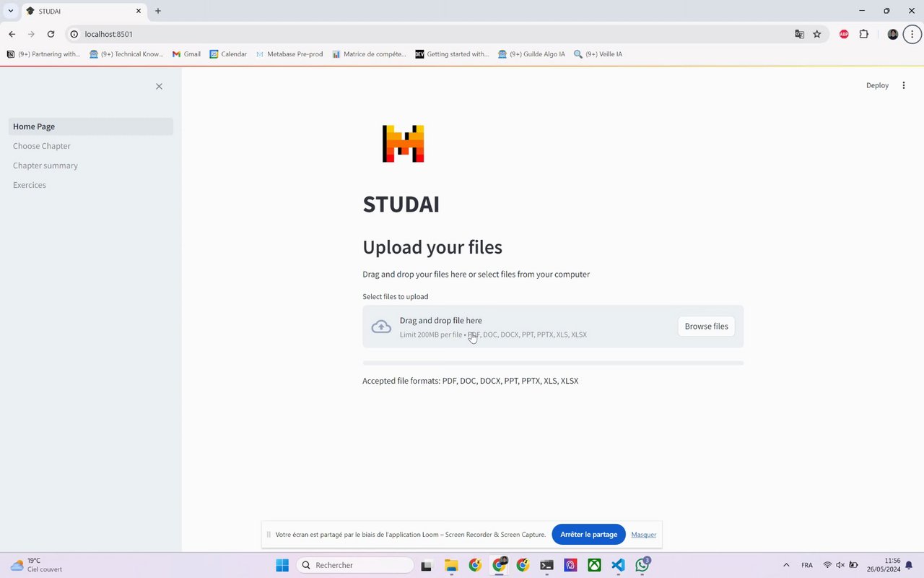Screen dimensions: 924x578
Task: Open the Adblock Plus extension icon
Action: (x=844, y=34)
